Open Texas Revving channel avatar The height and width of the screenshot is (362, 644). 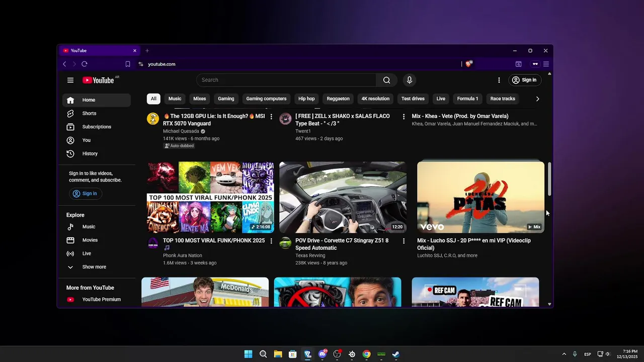point(285,243)
